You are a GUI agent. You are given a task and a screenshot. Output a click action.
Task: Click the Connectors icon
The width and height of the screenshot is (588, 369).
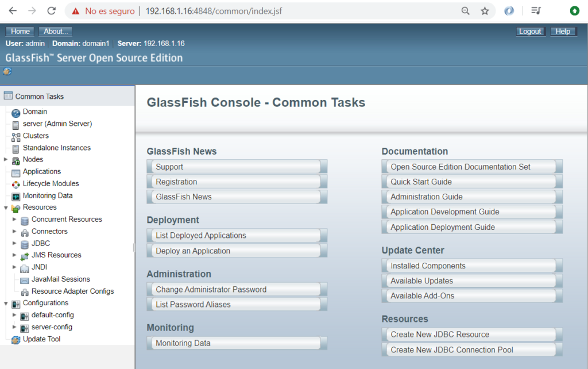tap(24, 232)
